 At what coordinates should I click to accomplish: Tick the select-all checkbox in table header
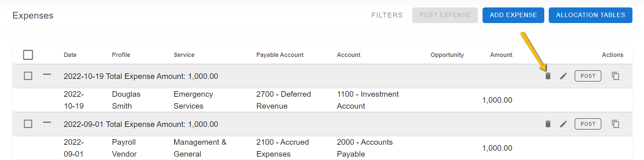point(28,55)
